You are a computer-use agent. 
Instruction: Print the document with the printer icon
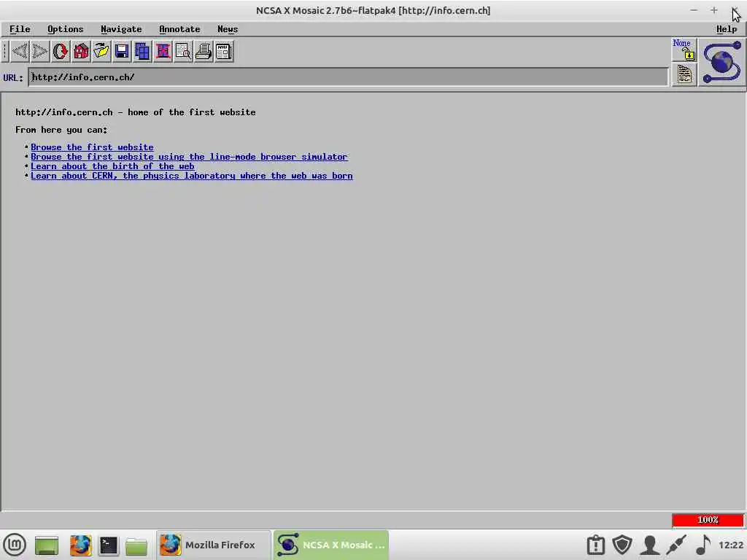pyautogui.click(x=204, y=51)
